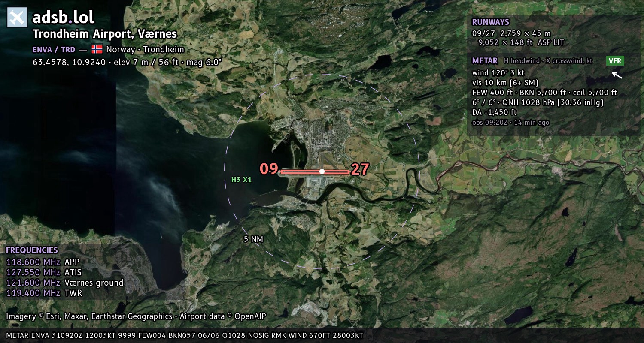Select the wind 120° 3 kt reading

tap(498, 72)
